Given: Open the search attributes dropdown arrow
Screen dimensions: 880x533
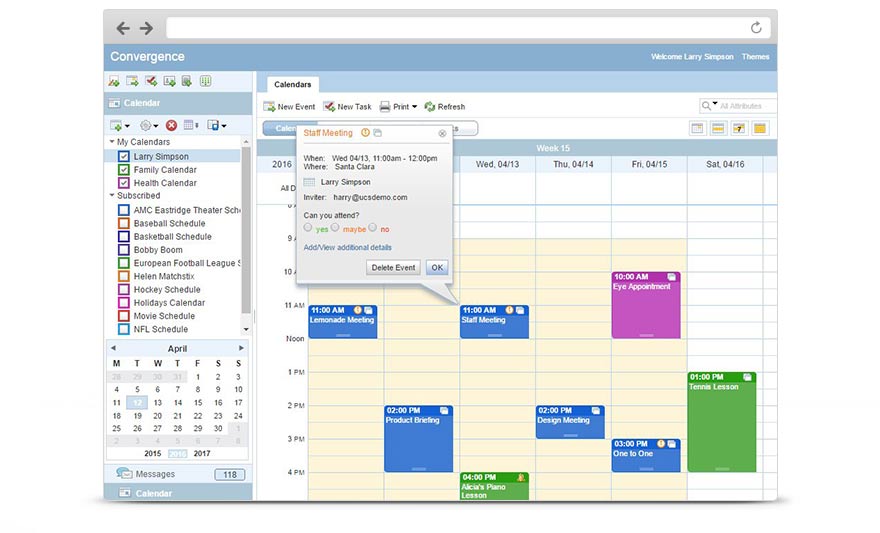Looking at the screenshot, I should tap(715, 104).
